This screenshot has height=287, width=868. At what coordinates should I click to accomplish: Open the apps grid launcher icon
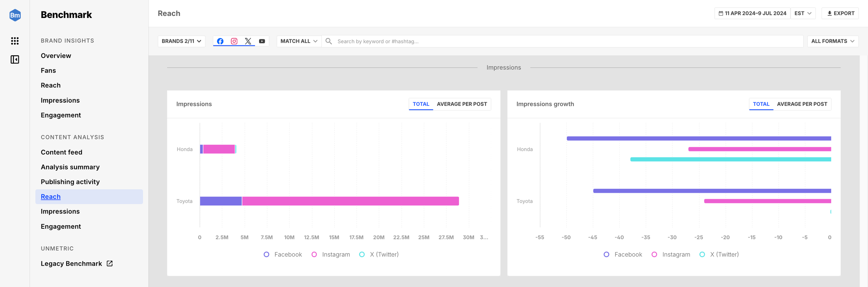coord(15,41)
